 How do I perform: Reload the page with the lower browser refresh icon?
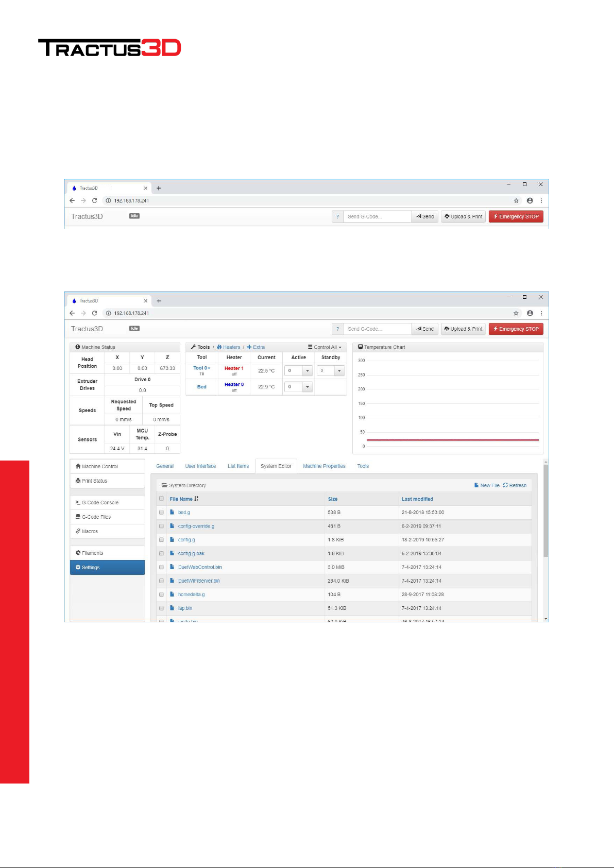pos(94,313)
